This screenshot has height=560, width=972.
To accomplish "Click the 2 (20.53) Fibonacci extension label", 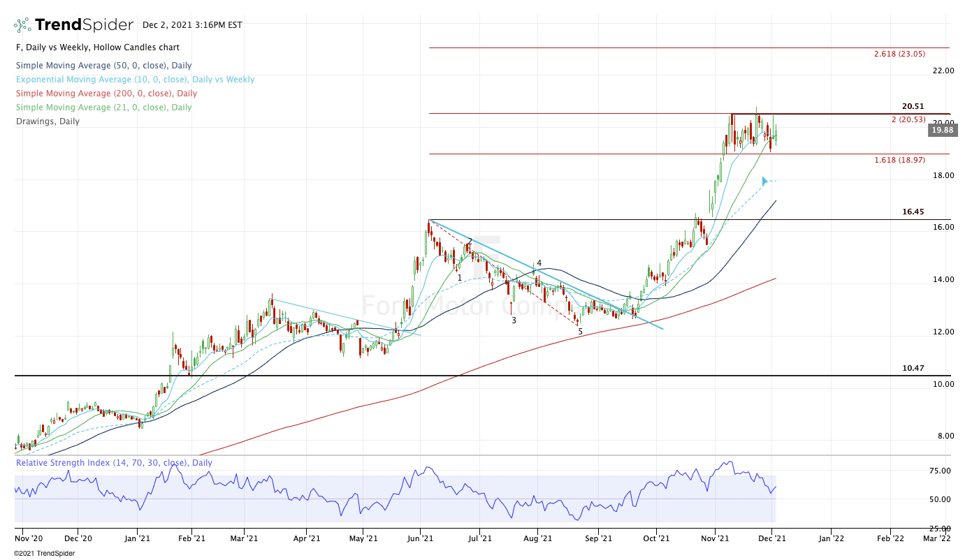I will [908, 119].
